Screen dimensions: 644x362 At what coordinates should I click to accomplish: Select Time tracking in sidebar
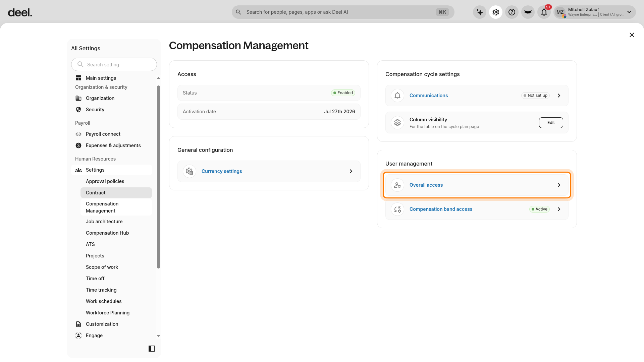(x=116, y=290)
